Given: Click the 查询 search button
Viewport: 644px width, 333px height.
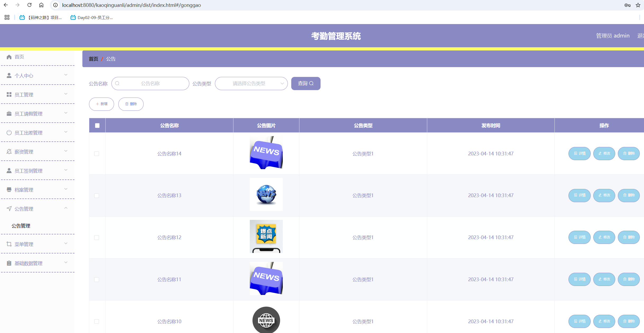Looking at the screenshot, I should click(305, 84).
